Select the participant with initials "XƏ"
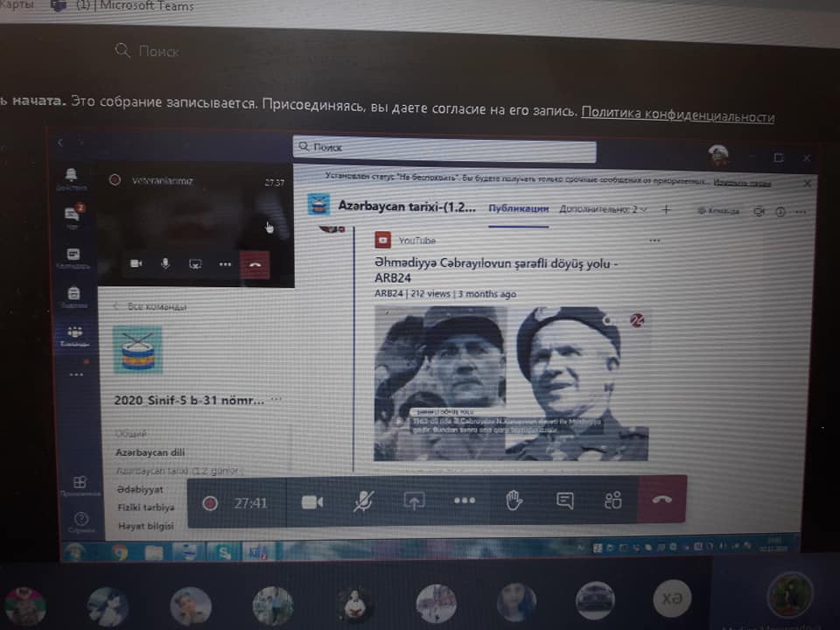The height and width of the screenshot is (630, 840). click(672, 598)
